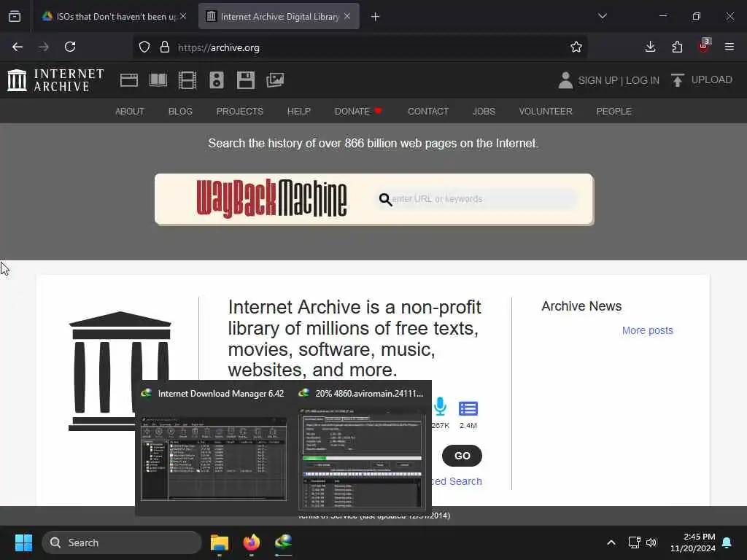Click the archive.org address bar
Image resolution: width=747 pixels, height=560 pixels.
360,47
